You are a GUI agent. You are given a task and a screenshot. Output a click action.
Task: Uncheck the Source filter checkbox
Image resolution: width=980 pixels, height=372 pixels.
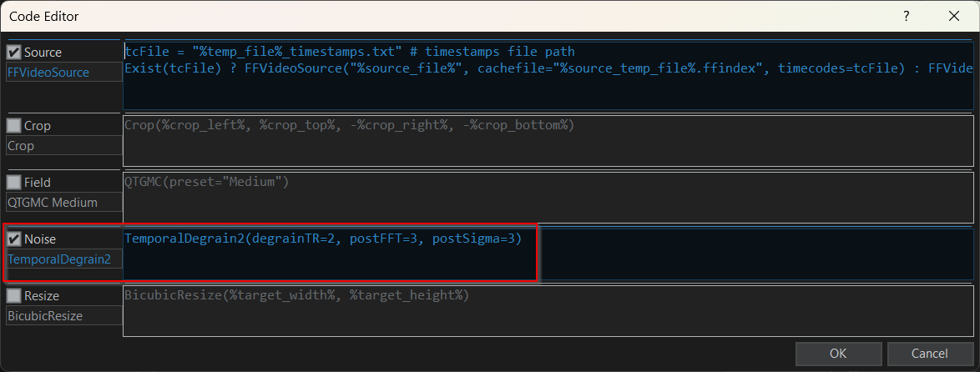click(13, 53)
